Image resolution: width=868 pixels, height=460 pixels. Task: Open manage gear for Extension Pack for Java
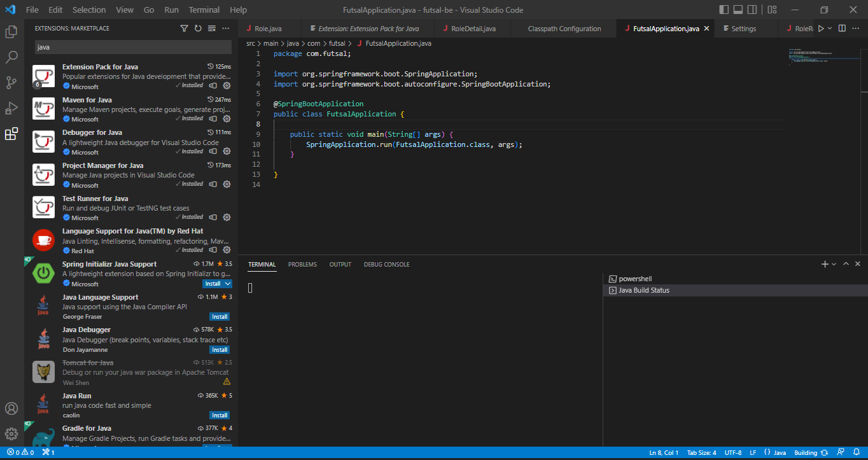tap(227, 86)
